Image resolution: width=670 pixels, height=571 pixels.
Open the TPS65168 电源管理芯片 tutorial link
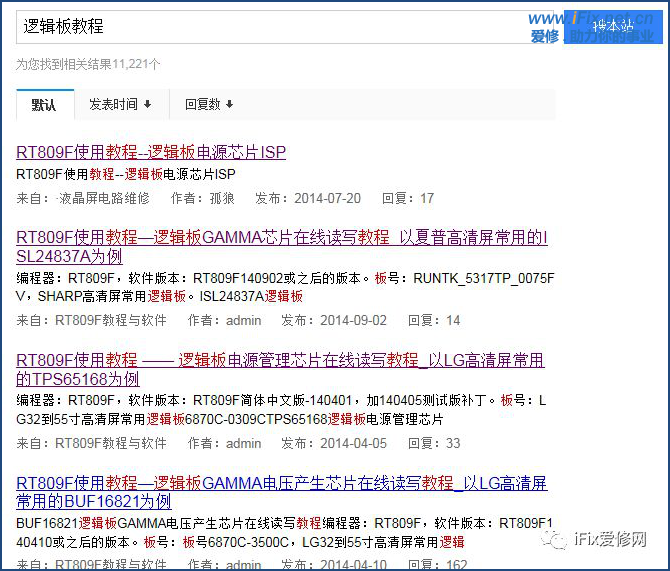(280, 369)
